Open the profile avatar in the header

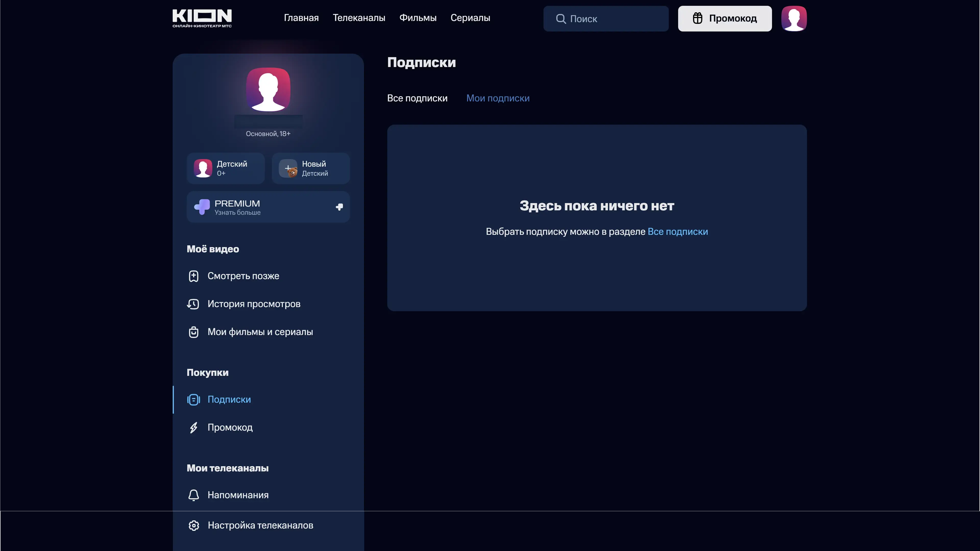click(x=794, y=18)
